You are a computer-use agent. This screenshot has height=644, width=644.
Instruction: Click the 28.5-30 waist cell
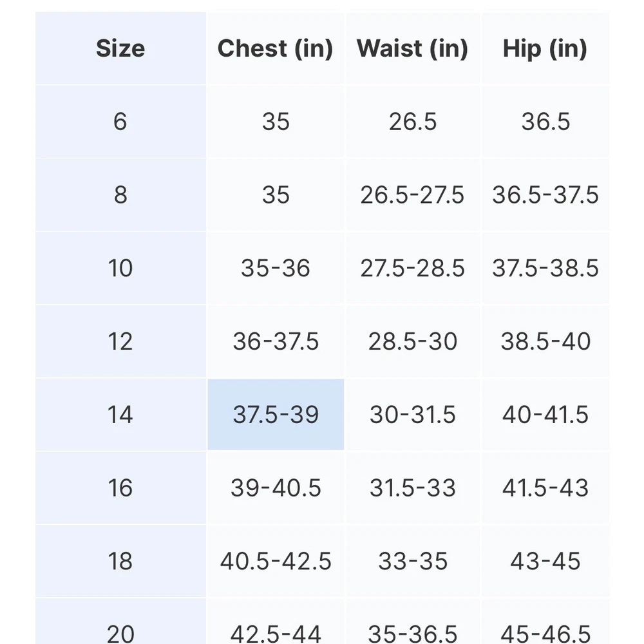(x=412, y=341)
